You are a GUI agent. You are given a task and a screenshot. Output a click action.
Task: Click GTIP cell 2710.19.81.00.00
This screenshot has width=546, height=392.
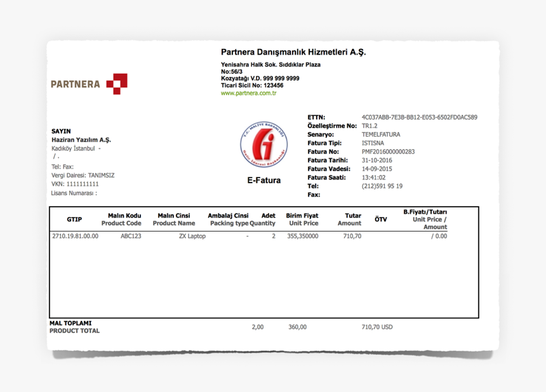(75, 236)
